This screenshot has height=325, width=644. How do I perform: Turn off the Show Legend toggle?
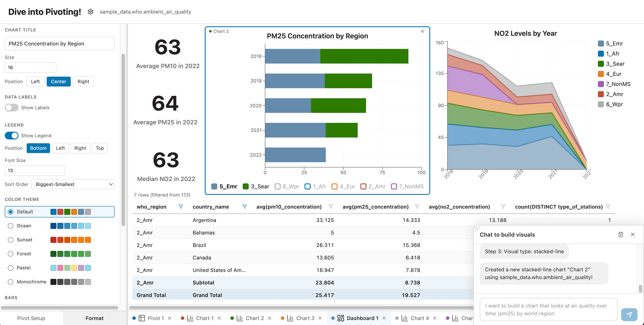coord(12,136)
